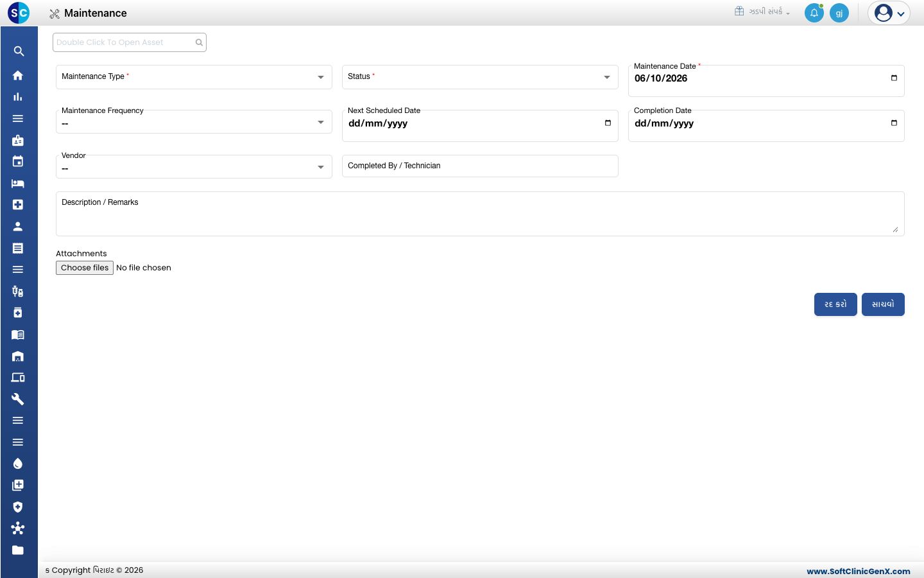Expand the Maintenance Type dropdown

pyautogui.click(x=194, y=77)
